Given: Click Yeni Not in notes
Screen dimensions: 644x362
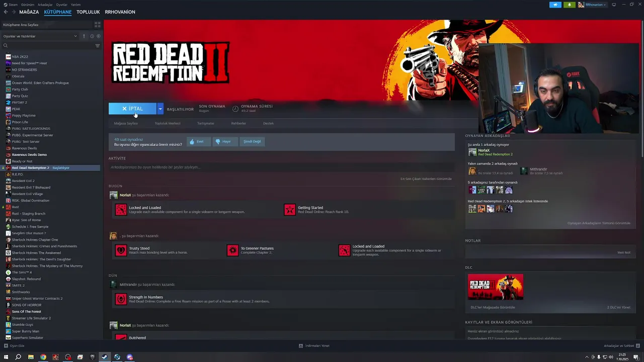Looking at the screenshot, I should click(x=624, y=252).
